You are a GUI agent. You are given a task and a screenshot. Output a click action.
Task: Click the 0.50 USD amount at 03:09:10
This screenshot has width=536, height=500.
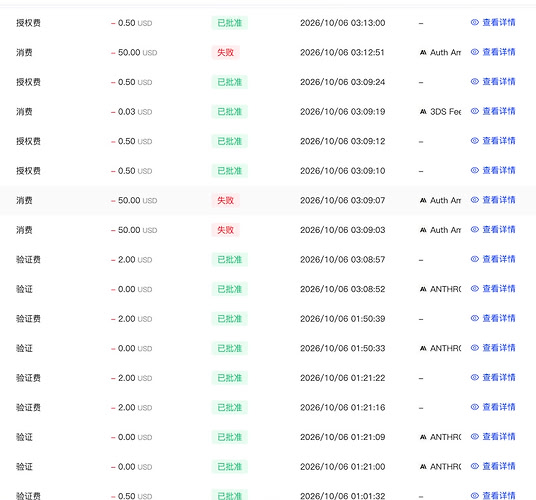132,171
